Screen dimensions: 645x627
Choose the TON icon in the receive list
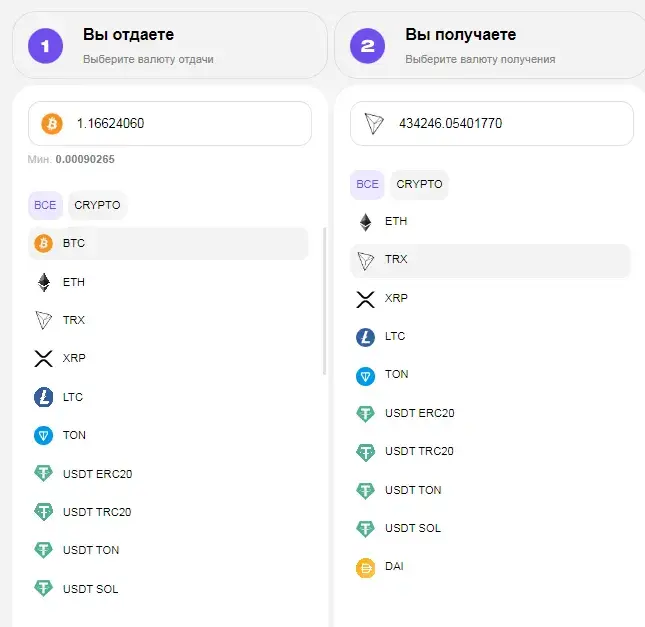[365, 376]
